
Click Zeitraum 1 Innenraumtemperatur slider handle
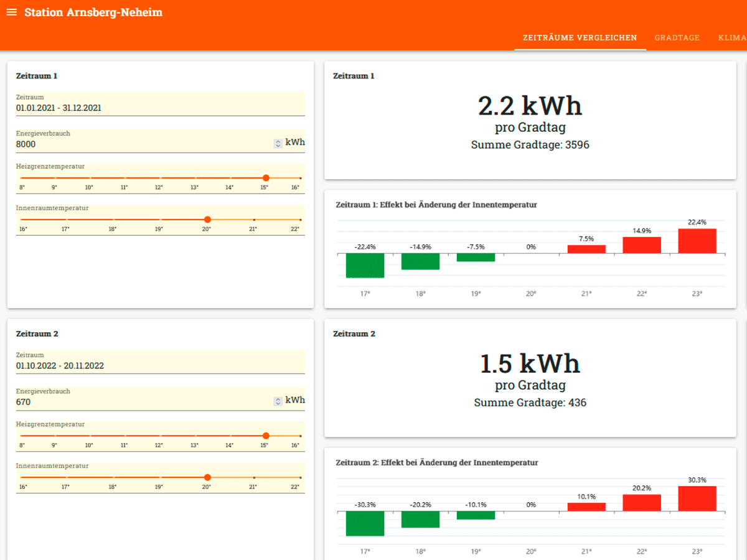click(x=207, y=220)
